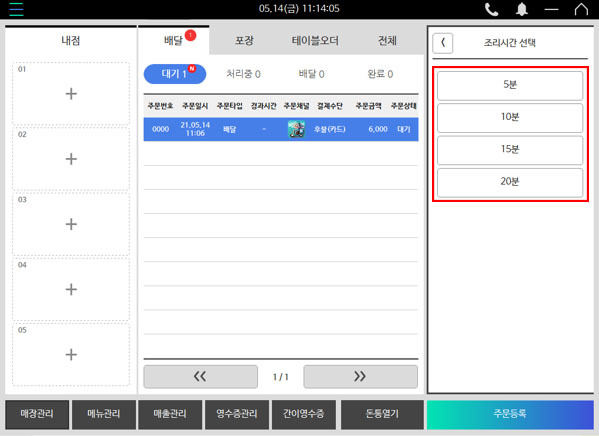Switch to the 배달 tab
The image size is (599, 436).
[x=173, y=41]
